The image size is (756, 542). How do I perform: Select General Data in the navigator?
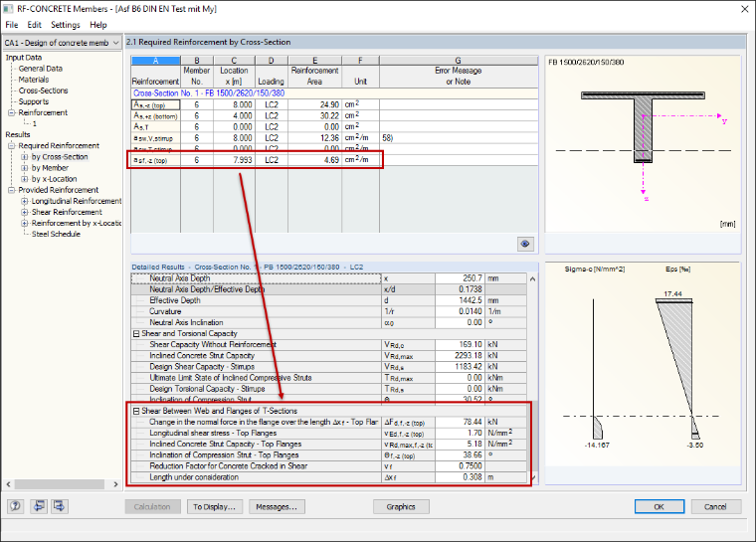[x=41, y=69]
